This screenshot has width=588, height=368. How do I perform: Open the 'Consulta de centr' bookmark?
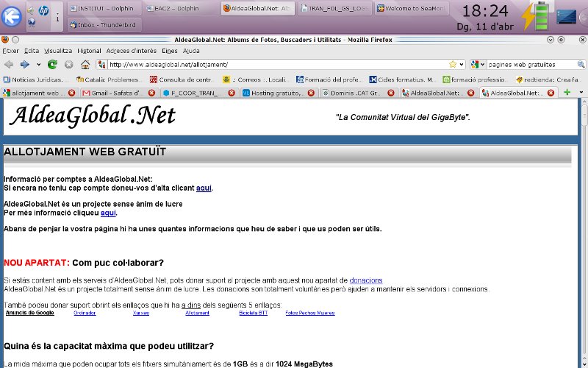tap(182, 79)
